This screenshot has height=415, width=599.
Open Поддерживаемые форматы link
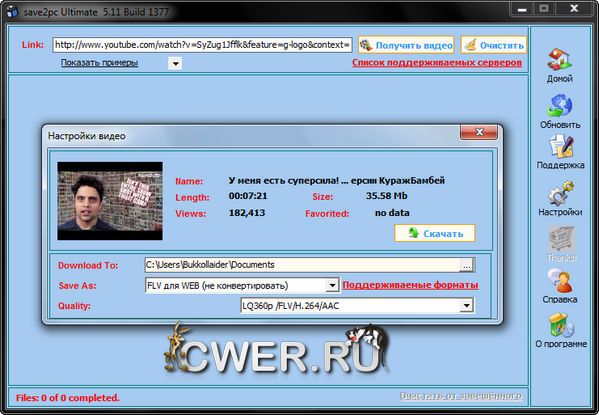410,285
